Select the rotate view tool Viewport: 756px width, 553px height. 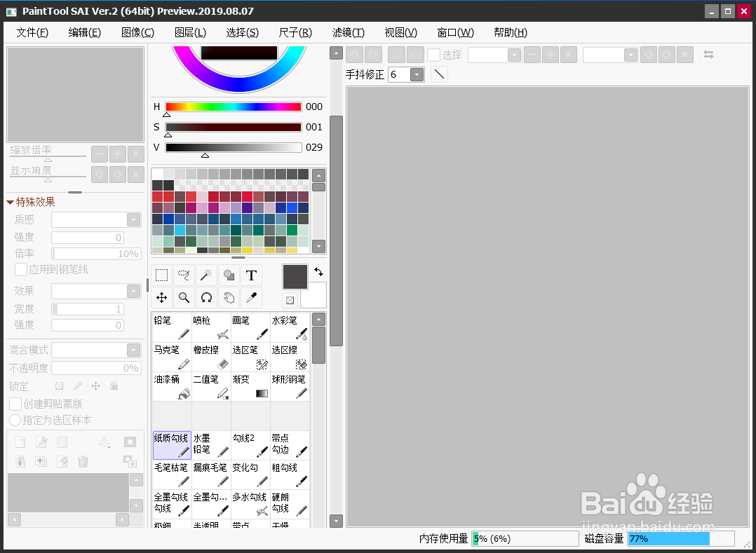point(206,298)
